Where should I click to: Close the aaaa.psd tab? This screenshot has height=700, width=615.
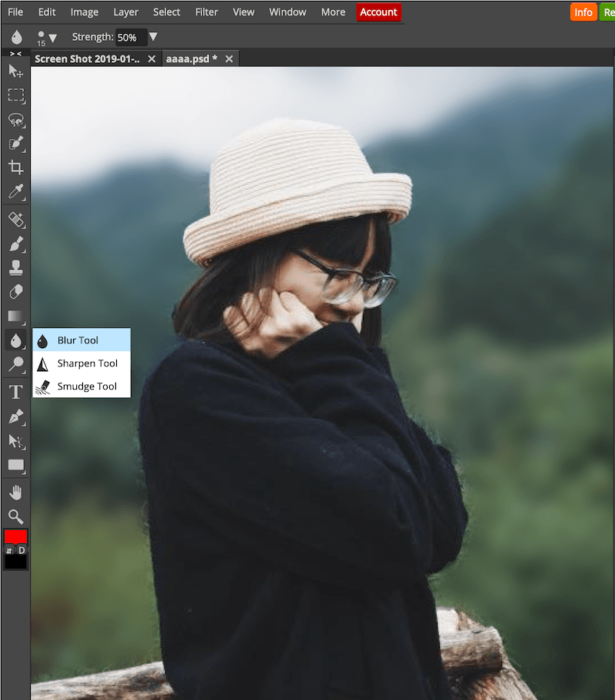[x=229, y=59]
